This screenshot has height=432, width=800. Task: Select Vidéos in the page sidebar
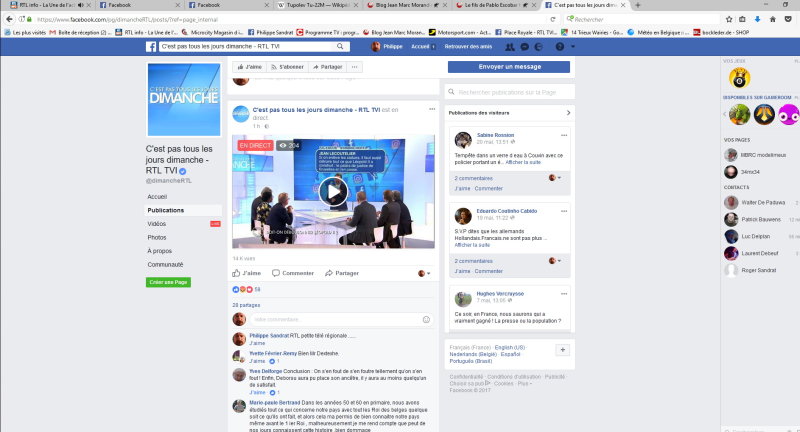(157, 224)
